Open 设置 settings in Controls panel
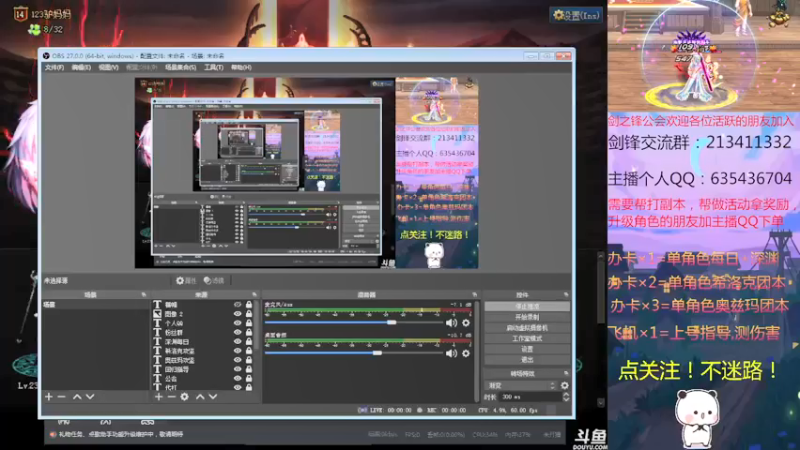Image resolution: width=800 pixels, height=450 pixels. pos(527,349)
